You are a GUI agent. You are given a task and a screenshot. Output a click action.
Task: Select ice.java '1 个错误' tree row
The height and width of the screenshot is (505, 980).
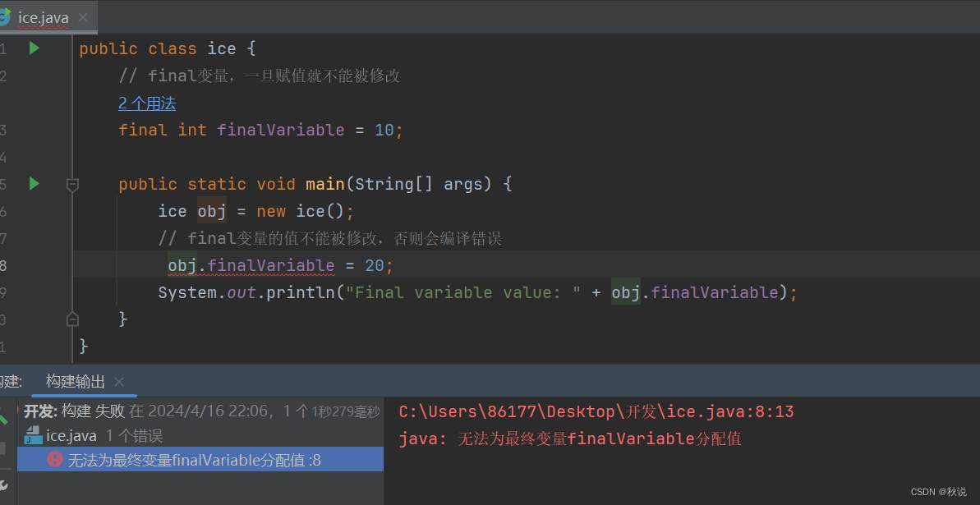tap(200, 436)
